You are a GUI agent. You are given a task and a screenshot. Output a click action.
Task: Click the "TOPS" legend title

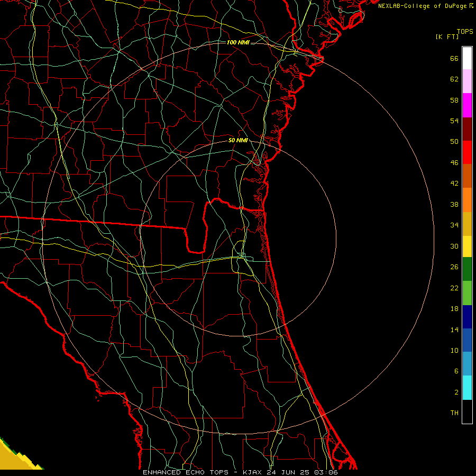pos(465,31)
